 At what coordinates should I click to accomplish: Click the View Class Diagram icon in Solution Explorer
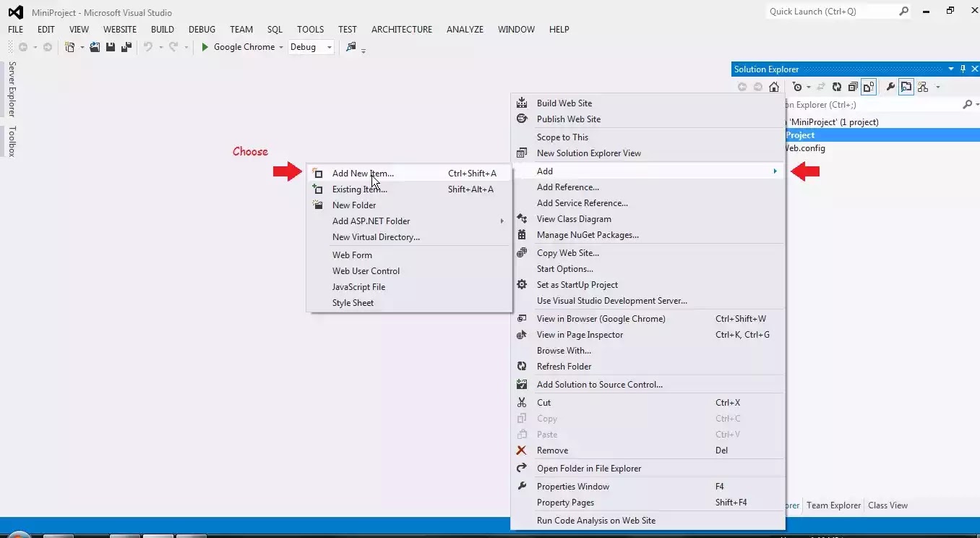[x=923, y=87]
